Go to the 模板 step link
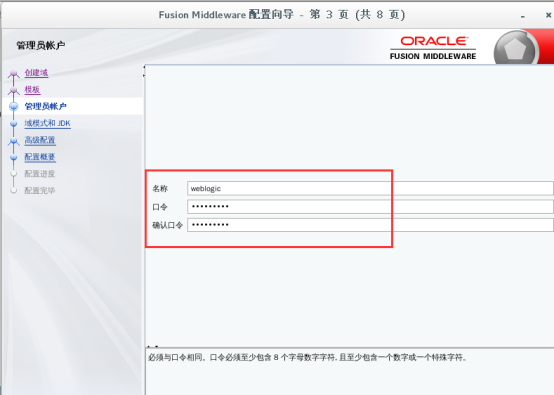The width and height of the screenshot is (554, 395). [x=32, y=90]
